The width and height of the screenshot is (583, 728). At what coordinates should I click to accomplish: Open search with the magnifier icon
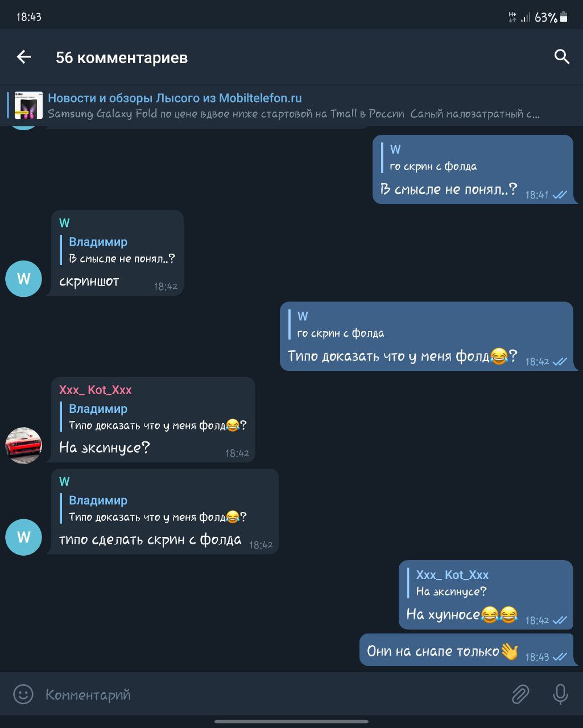click(561, 57)
